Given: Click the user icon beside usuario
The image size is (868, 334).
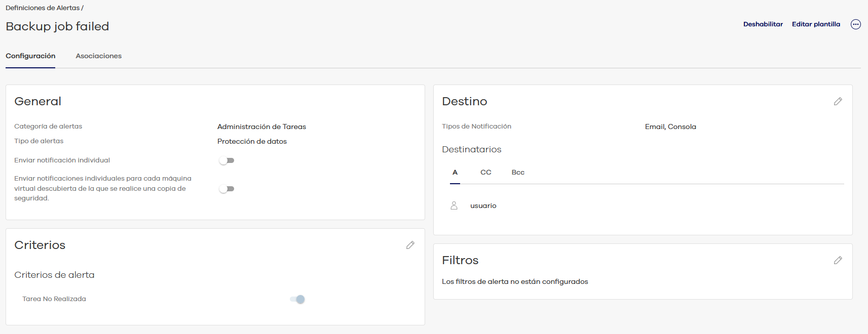Looking at the screenshot, I should 454,205.
